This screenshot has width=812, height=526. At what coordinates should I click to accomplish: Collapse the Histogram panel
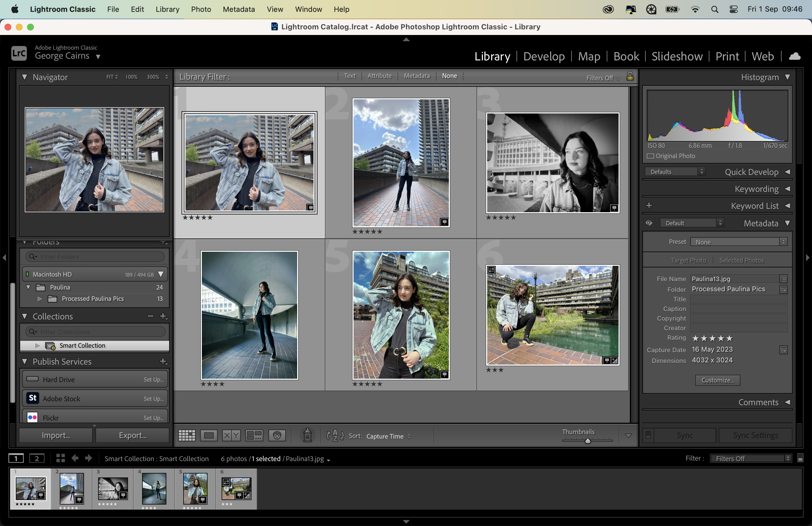787,77
